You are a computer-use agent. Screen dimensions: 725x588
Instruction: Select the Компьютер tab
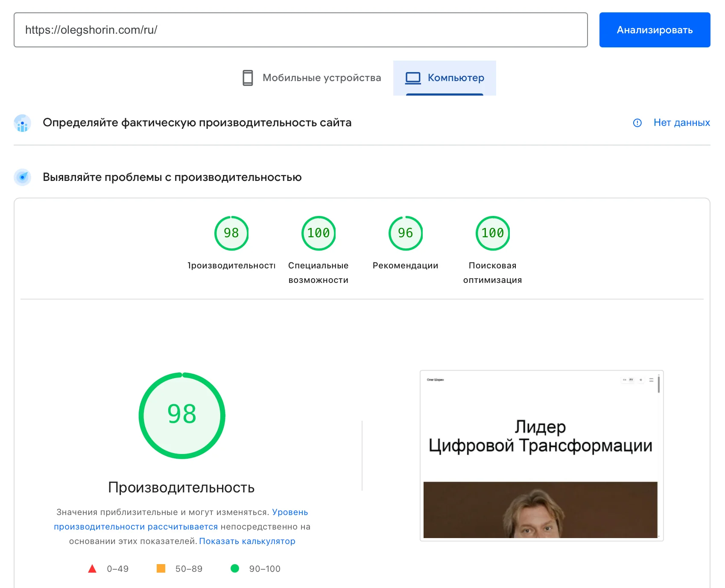click(444, 78)
